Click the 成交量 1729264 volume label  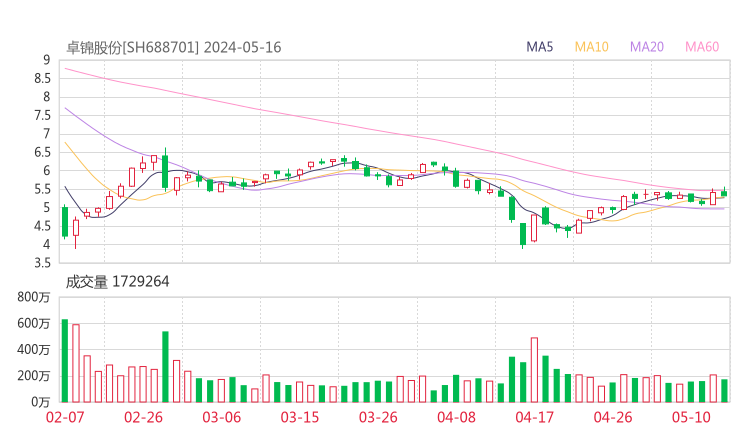point(117,282)
